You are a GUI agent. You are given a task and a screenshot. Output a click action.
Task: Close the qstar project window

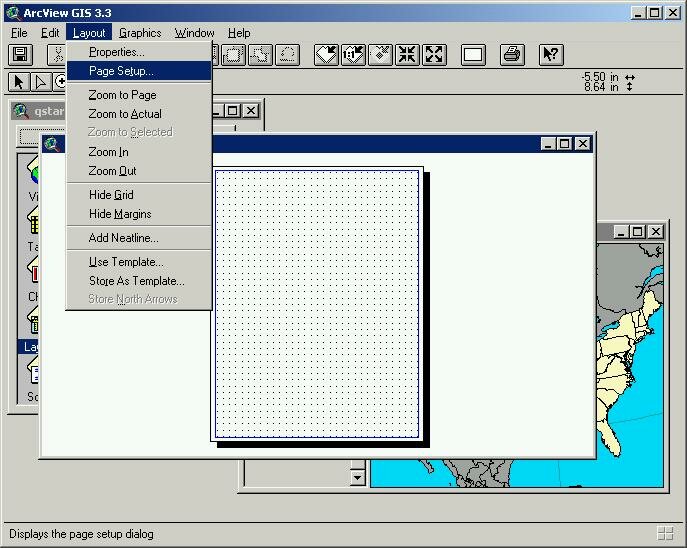click(251, 111)
